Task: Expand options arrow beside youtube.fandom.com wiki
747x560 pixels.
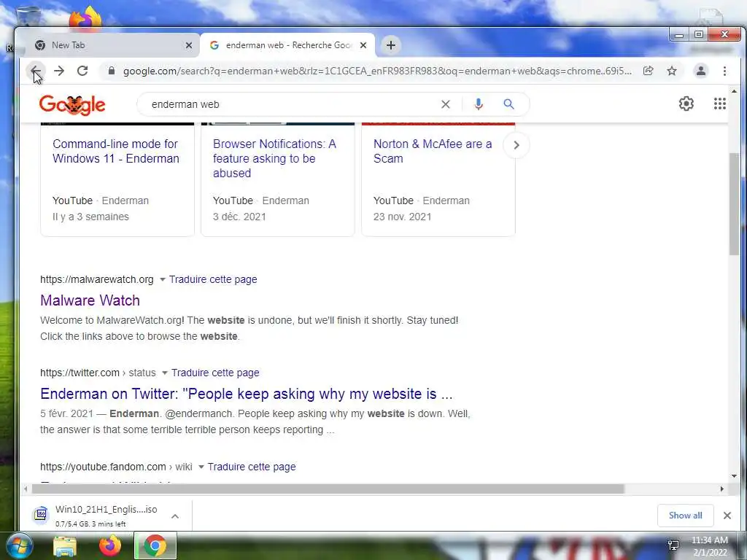Action: point(201,467)
